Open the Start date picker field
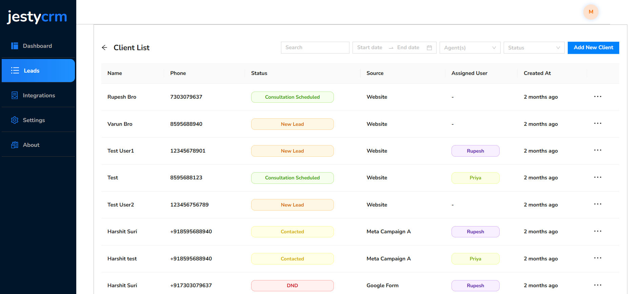This screenshot has height=294, width=644. tap(370, 47)
